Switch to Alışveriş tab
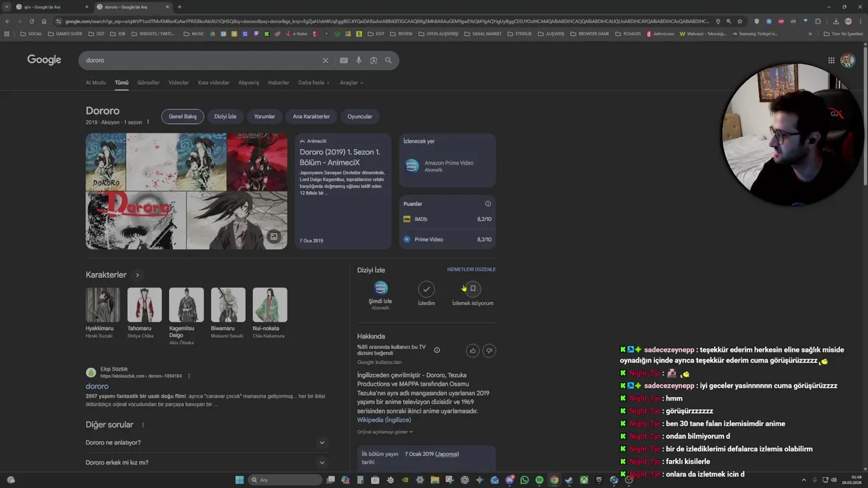Image resolution: width=868 pixels, height=488 pixels. click(249, 83)
